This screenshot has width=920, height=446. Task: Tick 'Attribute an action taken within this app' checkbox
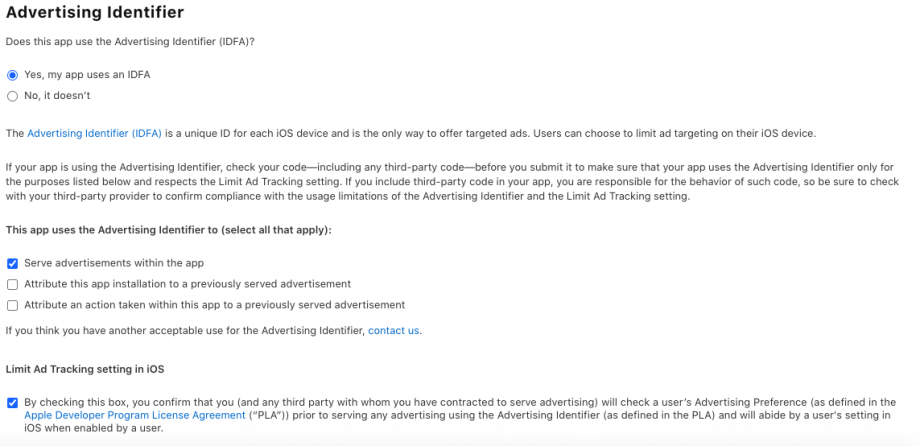point(12,305)
